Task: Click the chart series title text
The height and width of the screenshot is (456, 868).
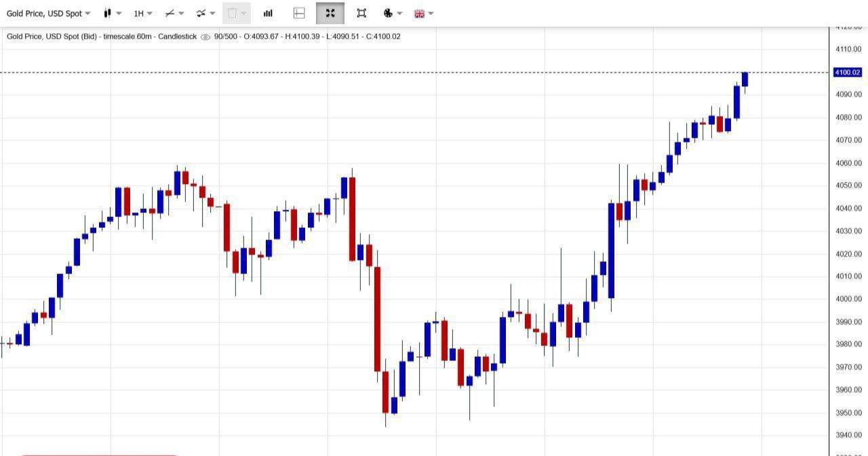Action: pyautogui.click(x=102, y=37)
